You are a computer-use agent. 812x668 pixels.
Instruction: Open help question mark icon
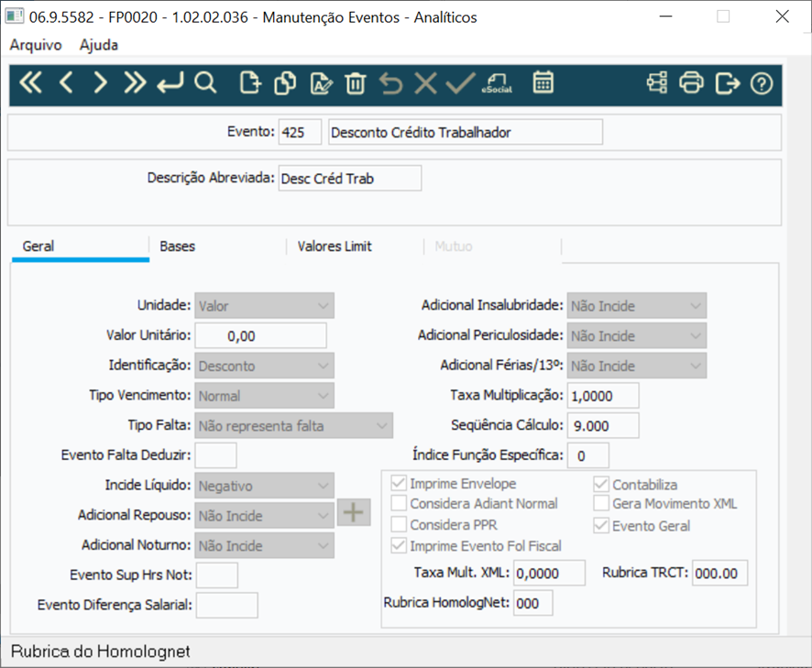762,82
